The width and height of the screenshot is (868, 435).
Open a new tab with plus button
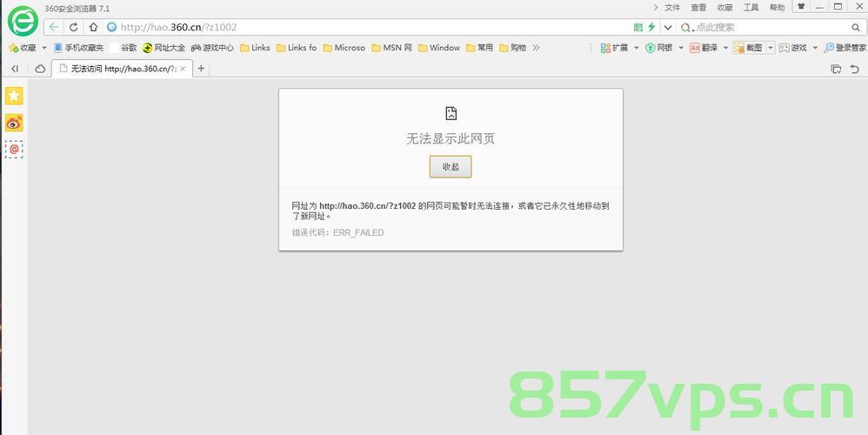201,69
